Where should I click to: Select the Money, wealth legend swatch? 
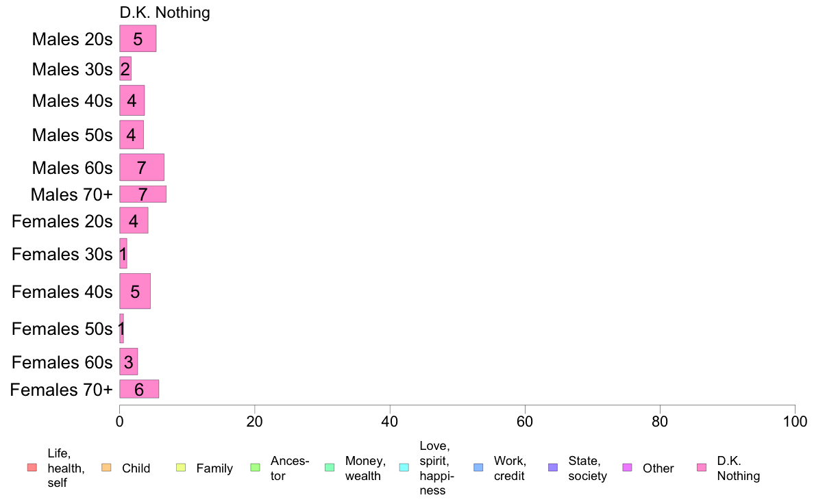tap(330, 468)
